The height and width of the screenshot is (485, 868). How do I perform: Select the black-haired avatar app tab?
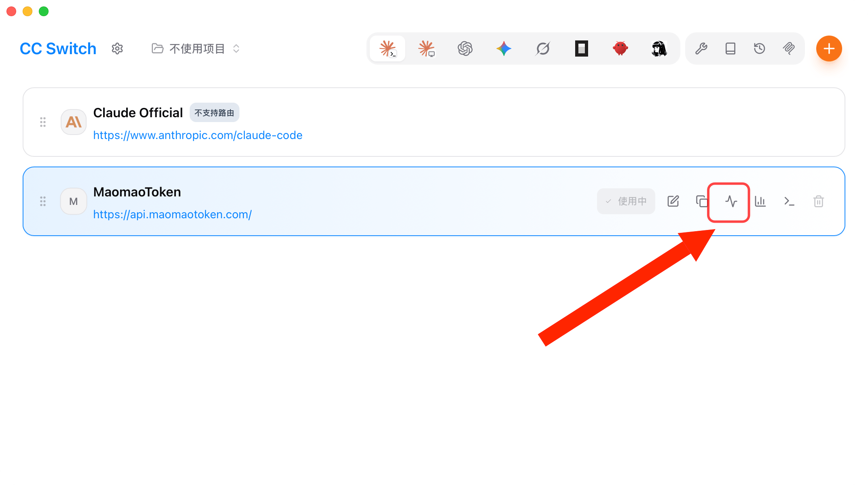point(659,48)
